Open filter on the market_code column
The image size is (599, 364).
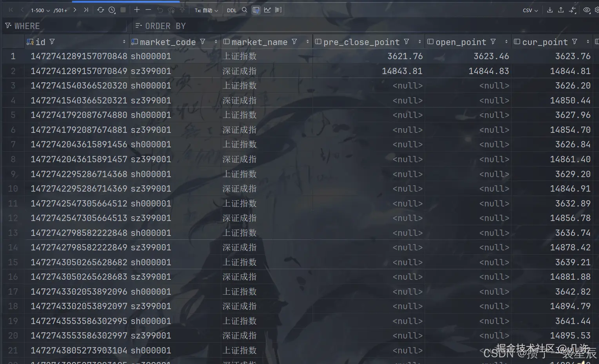(203, 42)
